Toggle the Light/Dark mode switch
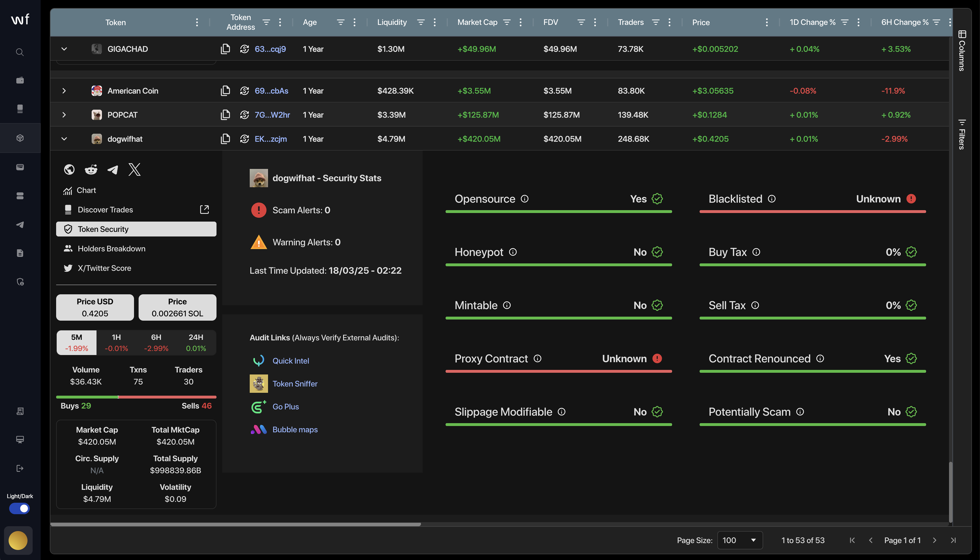 pyautogui.click(x=20, y=509)
